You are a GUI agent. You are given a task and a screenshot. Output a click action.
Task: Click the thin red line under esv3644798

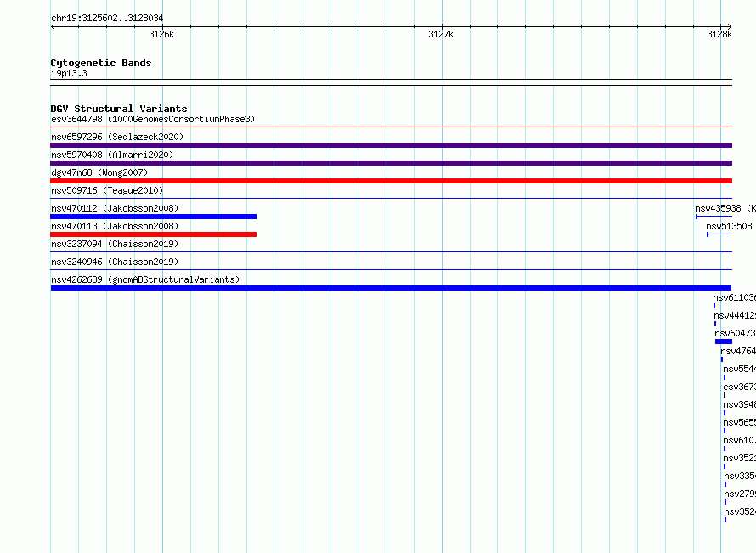click(x=391, y=127)
